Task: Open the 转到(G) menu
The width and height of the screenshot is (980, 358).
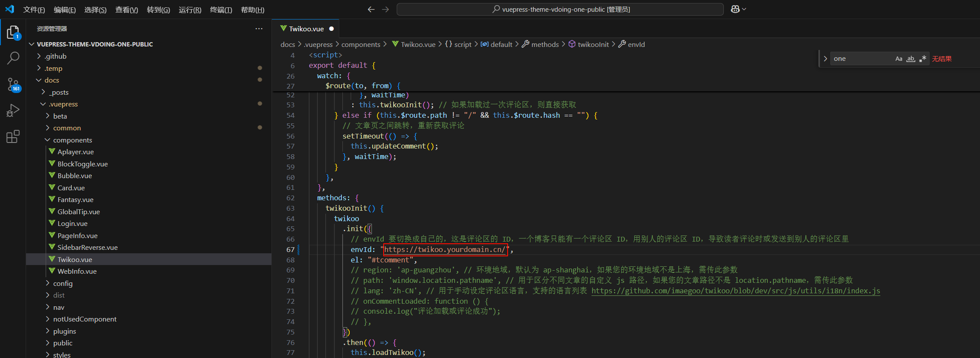Action: click(158, 10)
